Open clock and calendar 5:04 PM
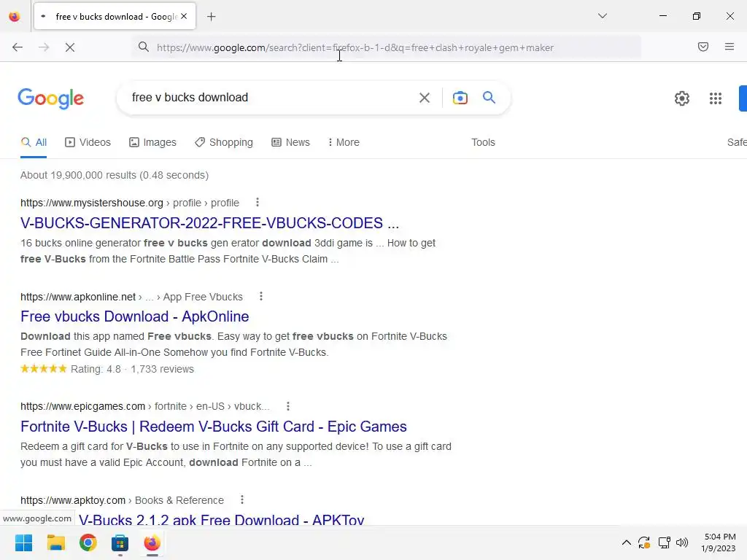 coord(719,542)
